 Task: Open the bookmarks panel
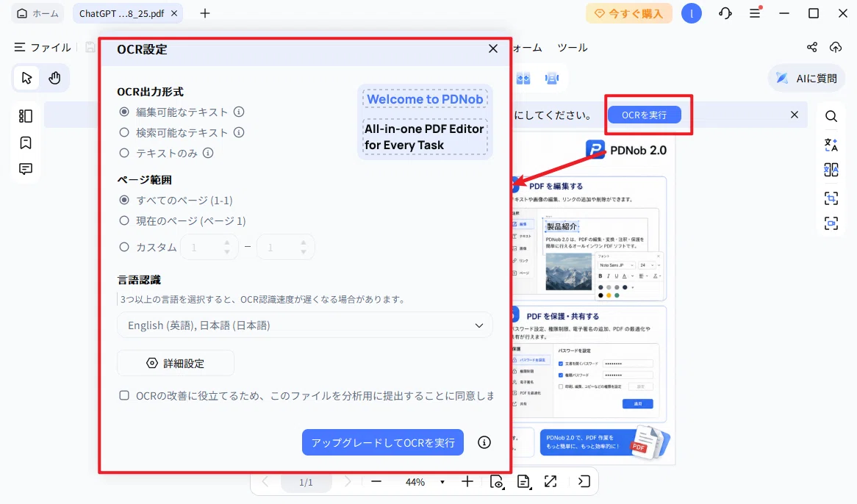[x=26, y=143]
